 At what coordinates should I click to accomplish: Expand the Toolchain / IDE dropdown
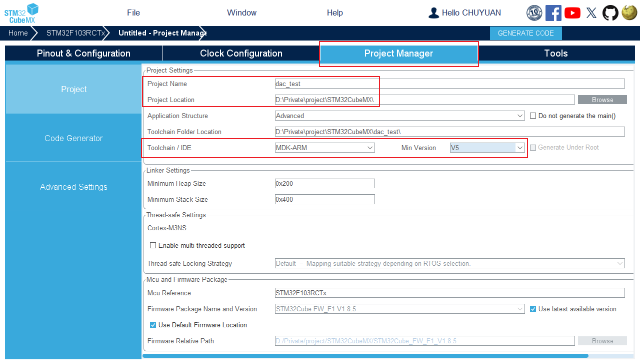point(370,148)
